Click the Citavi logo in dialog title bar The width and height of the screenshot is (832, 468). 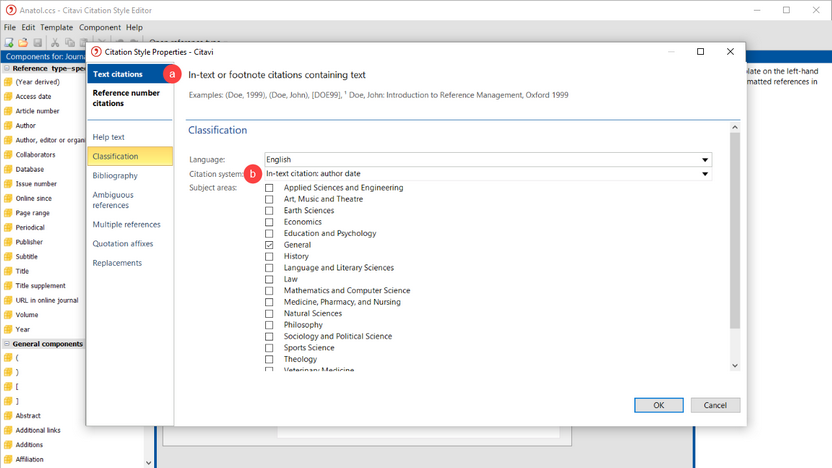[x=96, y=51]
